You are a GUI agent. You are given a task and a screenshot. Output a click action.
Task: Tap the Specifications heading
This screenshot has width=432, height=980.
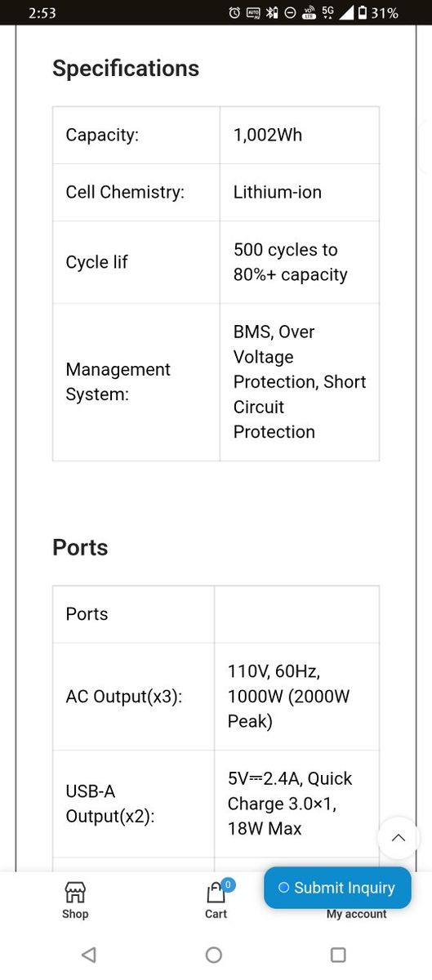tap(126, 69)
